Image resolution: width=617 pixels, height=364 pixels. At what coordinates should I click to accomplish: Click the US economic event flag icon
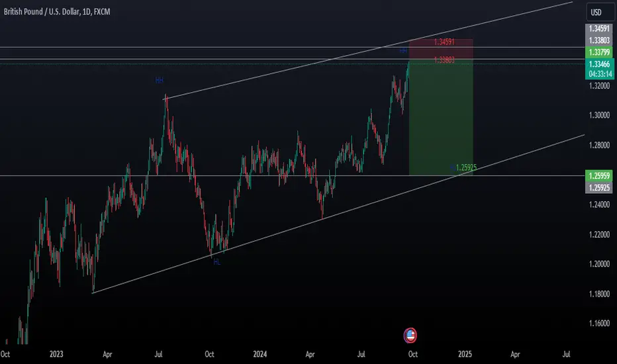coord(410,336)
